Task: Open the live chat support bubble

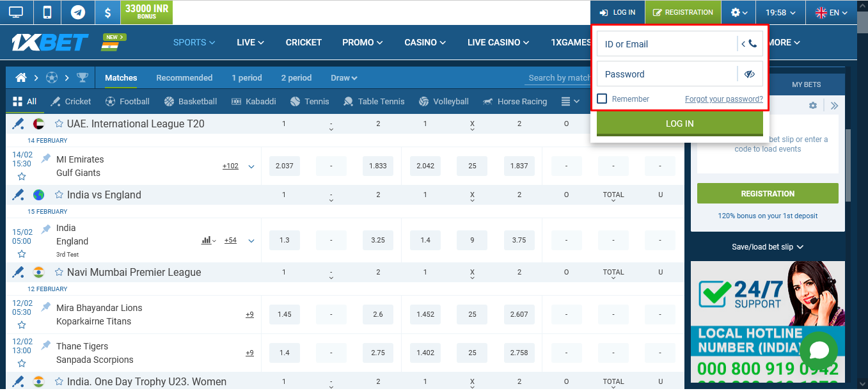Action: (819, 351)
